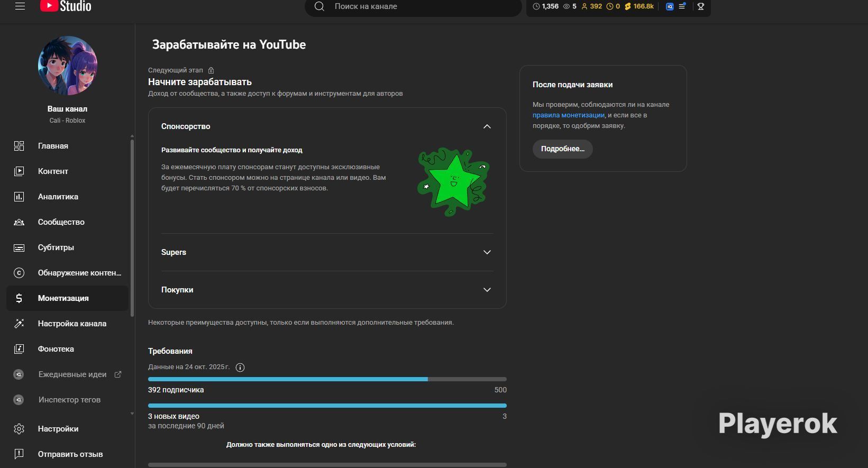Follow the правила монетизации link

pos(568,115)
